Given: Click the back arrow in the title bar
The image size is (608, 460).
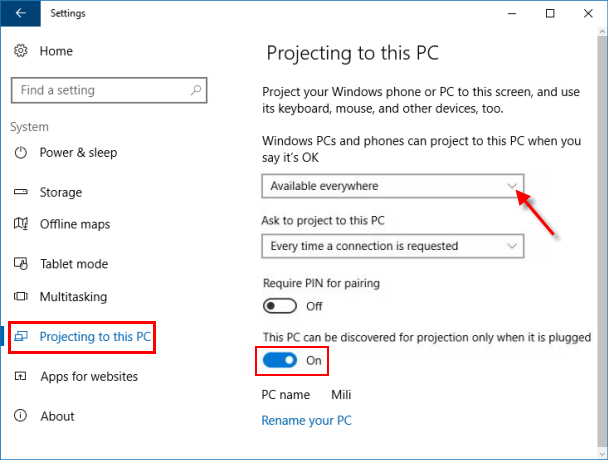Looking at the screenshot, I should click(21, 14).
